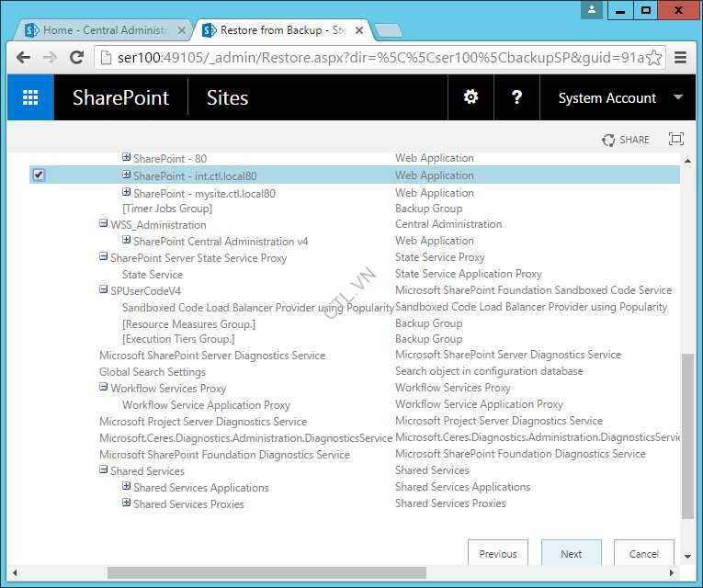Click the browser reload button
Viewport: 703px width, 588px height.
click(77, 57)
